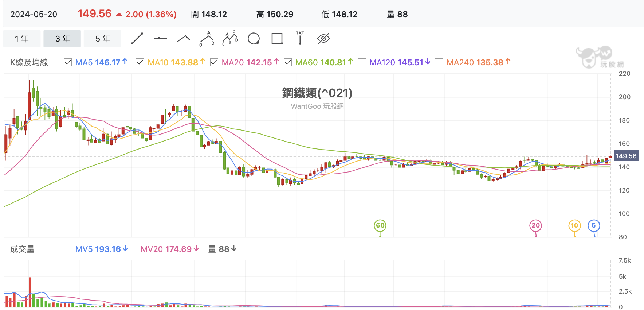The width and height of the screenshot is (644, 310).
Task: Click the pink 20 MA marker
Action: click(535, 225)
